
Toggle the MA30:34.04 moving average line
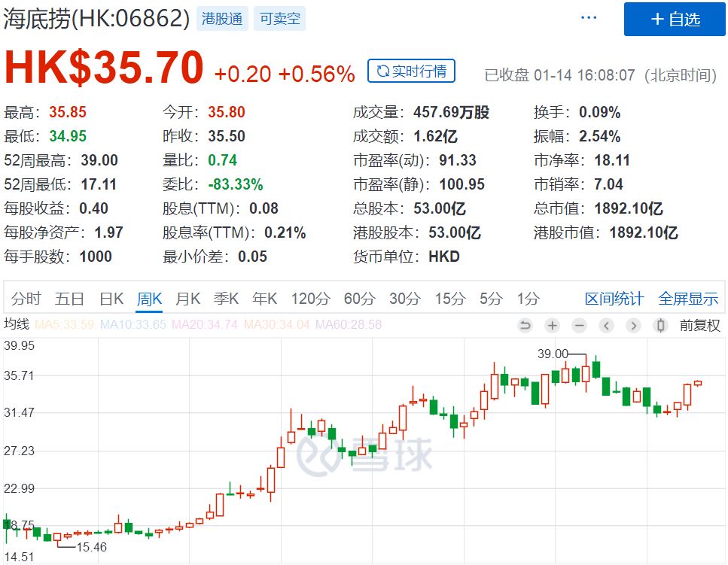coord(277,324)
